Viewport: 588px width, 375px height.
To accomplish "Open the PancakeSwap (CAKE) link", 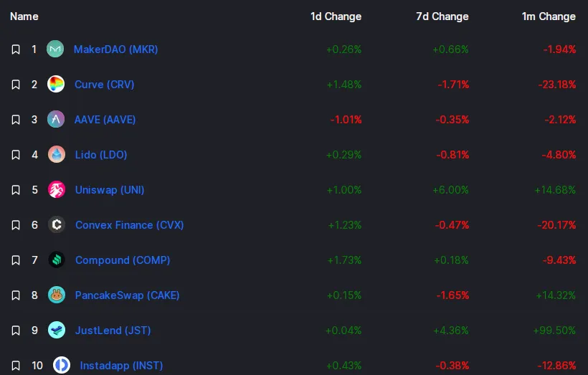I will coord(127,295).
